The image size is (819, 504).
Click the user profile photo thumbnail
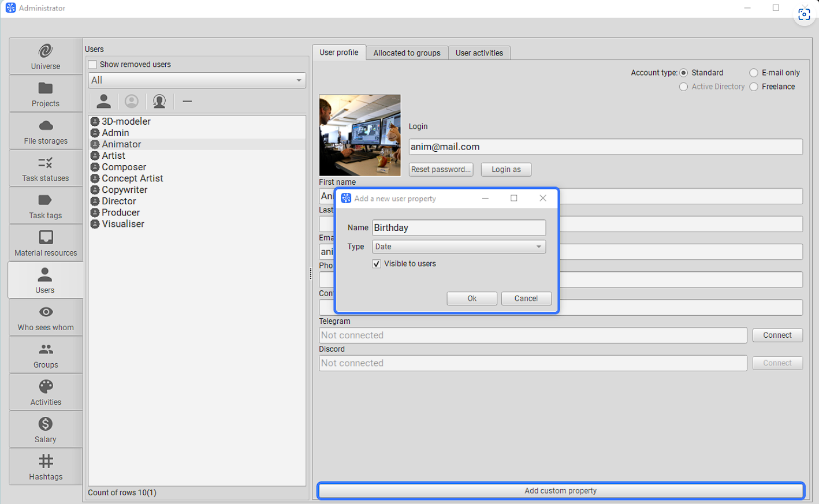tap(360, 135)
